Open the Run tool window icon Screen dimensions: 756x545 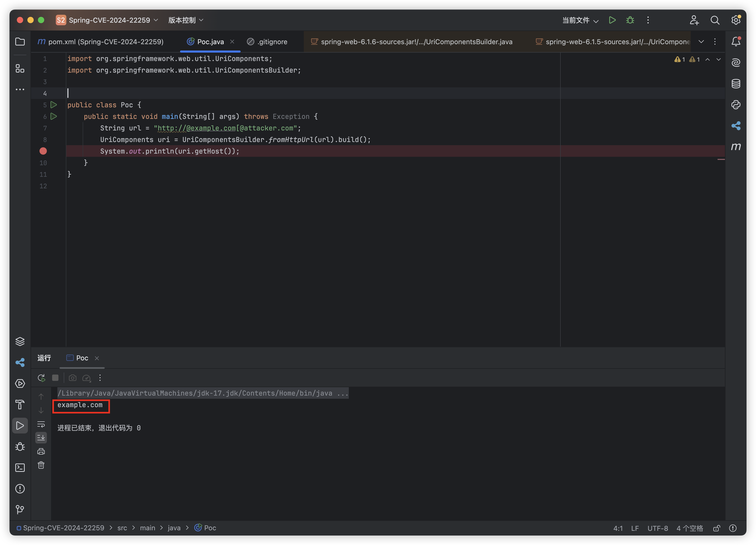(x=20, y=426)
